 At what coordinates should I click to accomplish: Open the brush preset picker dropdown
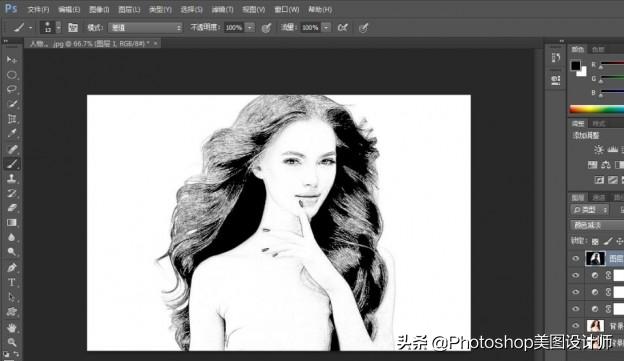pyautogui.click(x=58, y=27)
